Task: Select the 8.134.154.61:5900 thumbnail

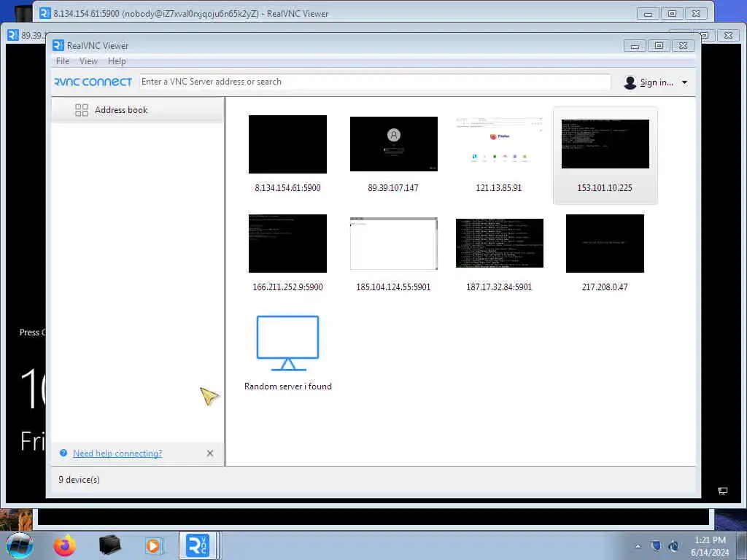Action: pyautogui.click(x=287, y=144)
